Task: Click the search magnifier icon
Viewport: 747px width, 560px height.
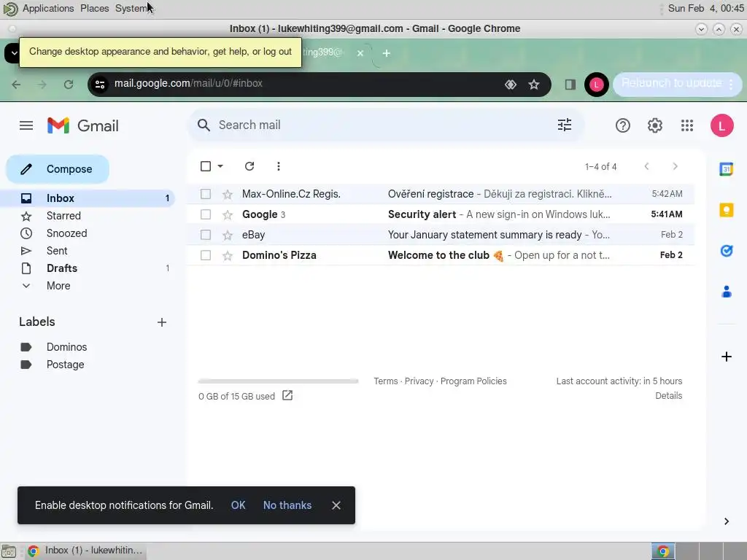Action: [x=204, y=125]
